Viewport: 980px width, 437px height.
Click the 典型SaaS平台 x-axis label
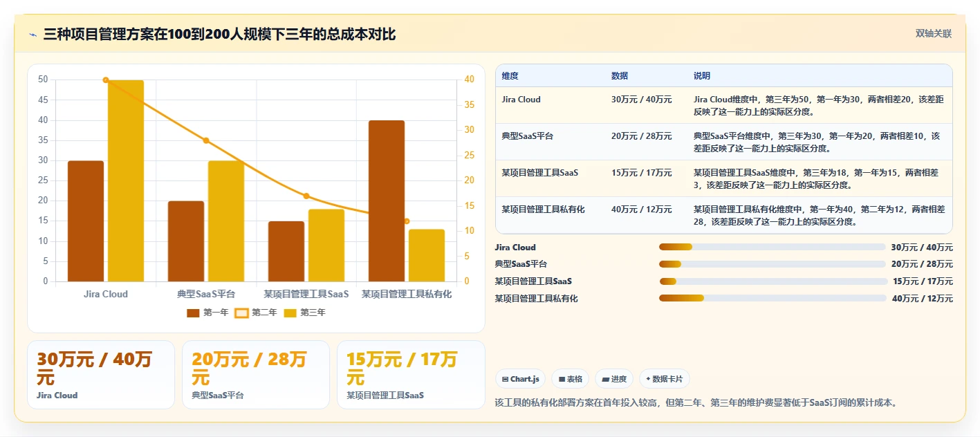[206, 294]
